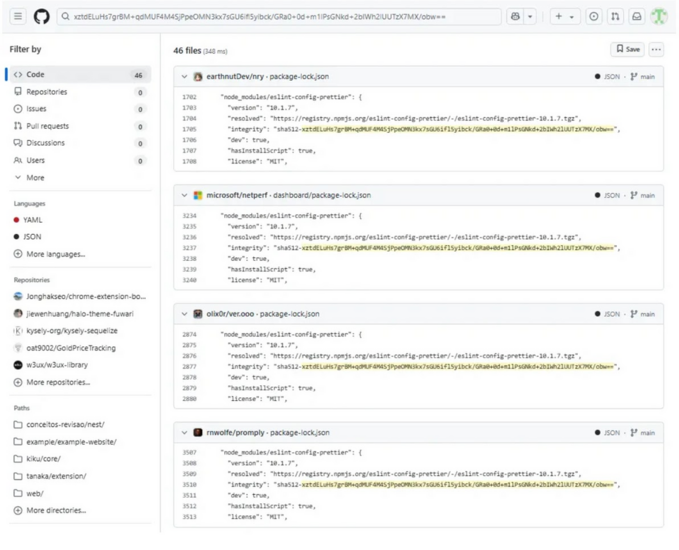
Task: Open the issues icon in the header
Action: click(x=594, y=16)
